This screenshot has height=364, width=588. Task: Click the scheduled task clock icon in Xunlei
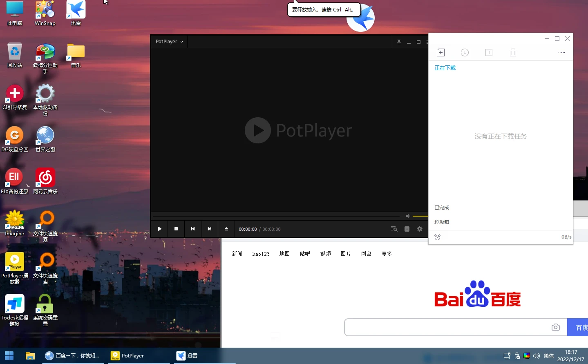(437, 237)
